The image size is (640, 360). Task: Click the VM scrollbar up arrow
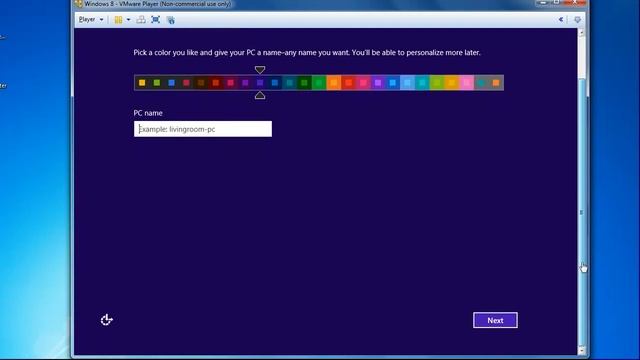582,32
